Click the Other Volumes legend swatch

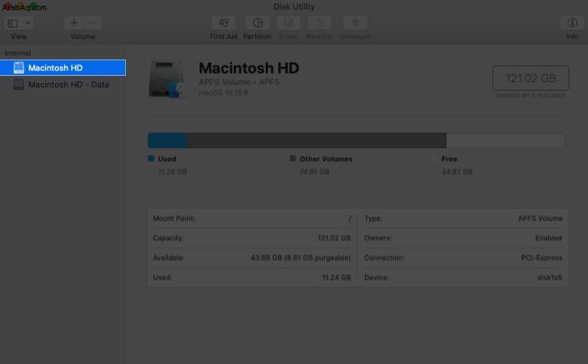click(x=292, y=159)
